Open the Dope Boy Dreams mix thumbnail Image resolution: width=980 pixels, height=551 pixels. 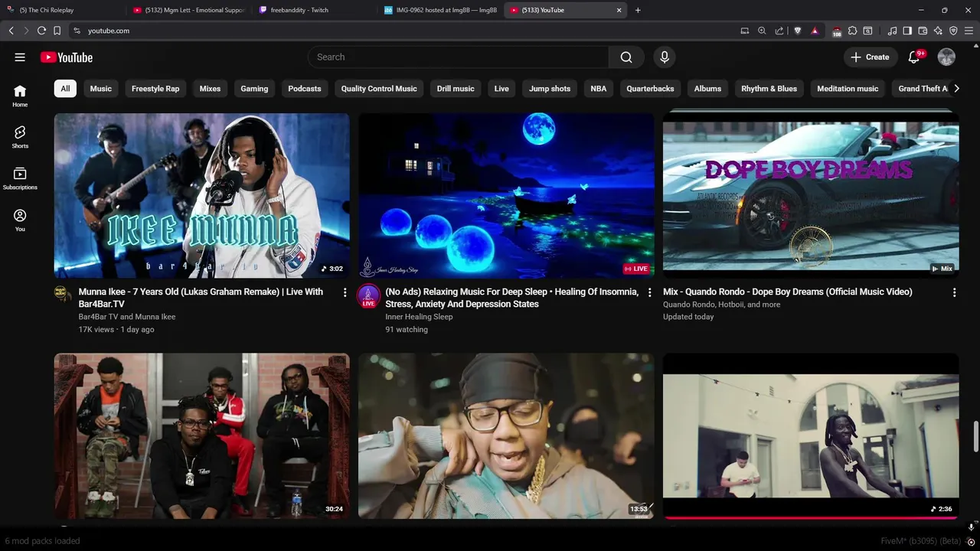click(811, 196)
